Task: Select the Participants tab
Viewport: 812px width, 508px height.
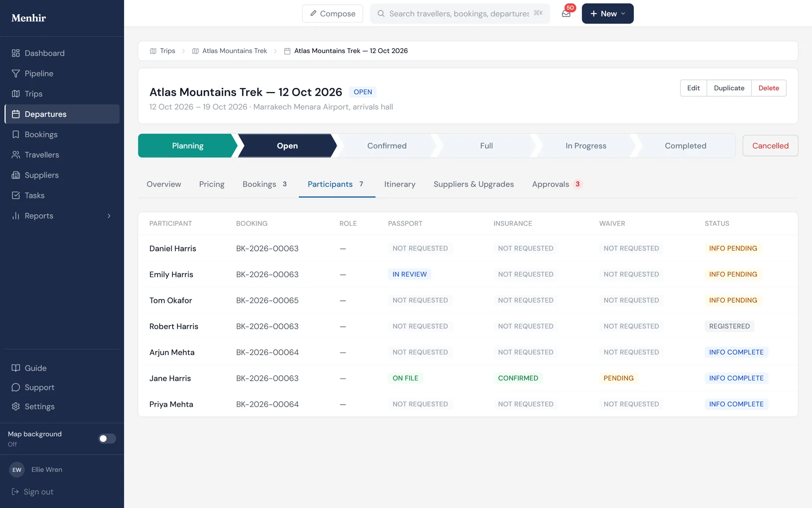Action: pos(336,184)
